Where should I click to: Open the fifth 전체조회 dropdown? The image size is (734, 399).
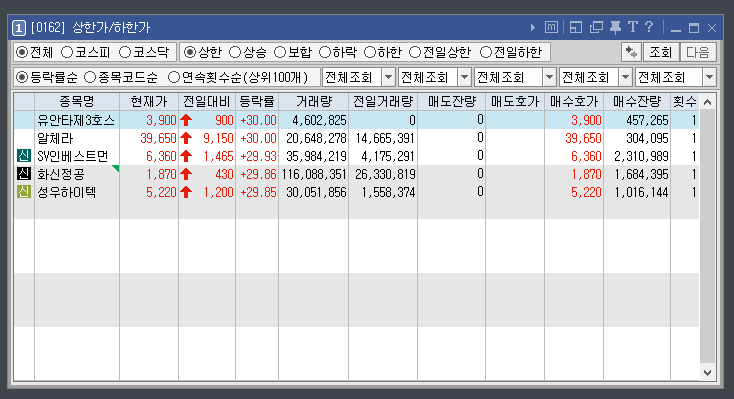point(709,77)
